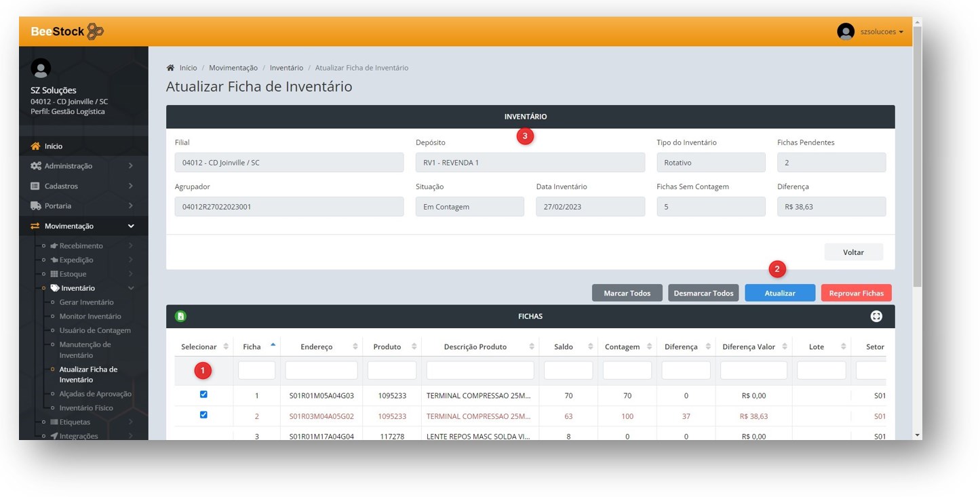This screenshot has height=497, width=980.
Task: Expand the Estoque submenu
Action: (x=130, y=274)
